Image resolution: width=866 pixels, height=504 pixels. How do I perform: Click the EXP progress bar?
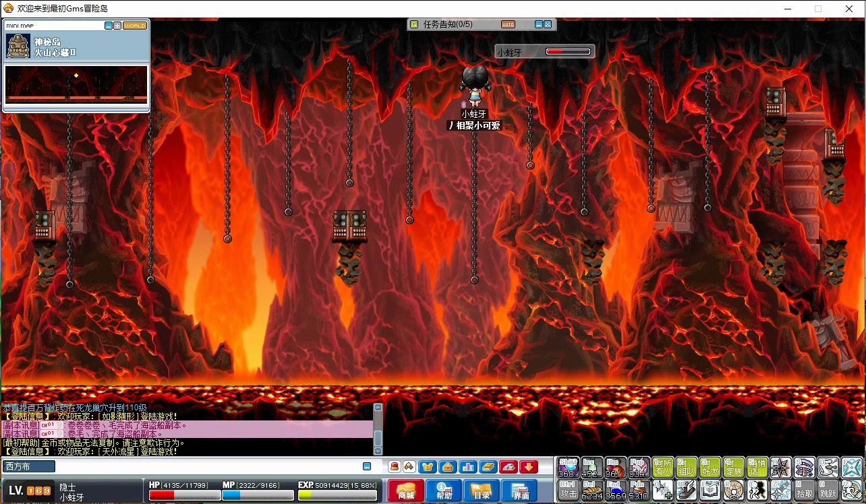pos(337,495)
